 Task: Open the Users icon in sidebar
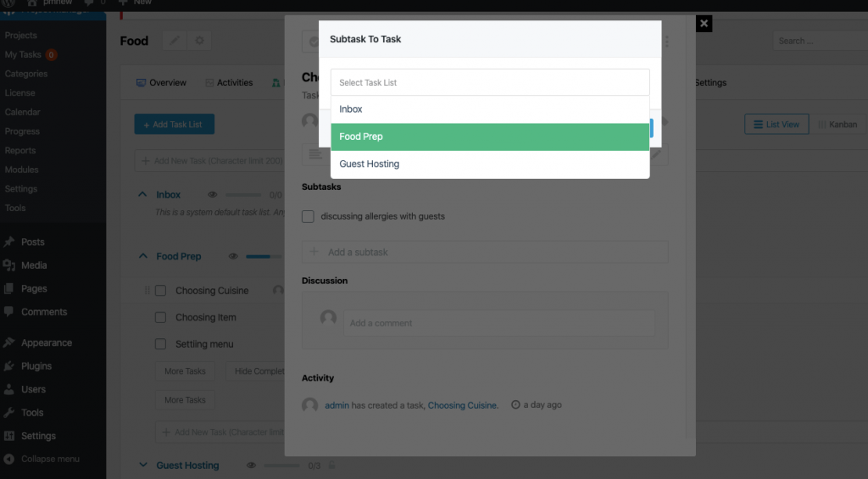(8, 389)
